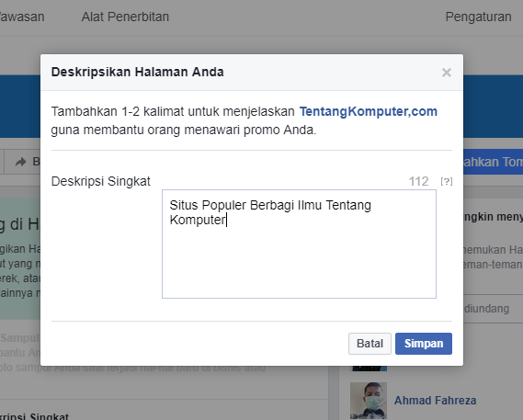Open the Ahmad Fahreza profile link
This screenshot has height=420, width=523.
(435, 400)
